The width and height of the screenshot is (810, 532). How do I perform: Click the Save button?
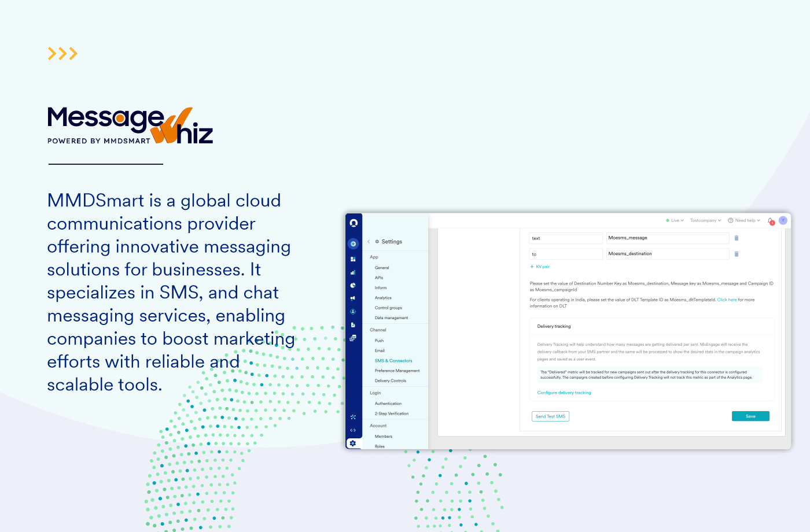pyautogui.click(x=750, y=416)
